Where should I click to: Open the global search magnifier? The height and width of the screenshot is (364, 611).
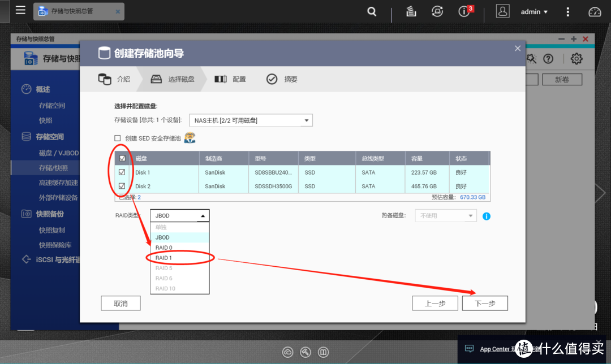click(371, 11)
